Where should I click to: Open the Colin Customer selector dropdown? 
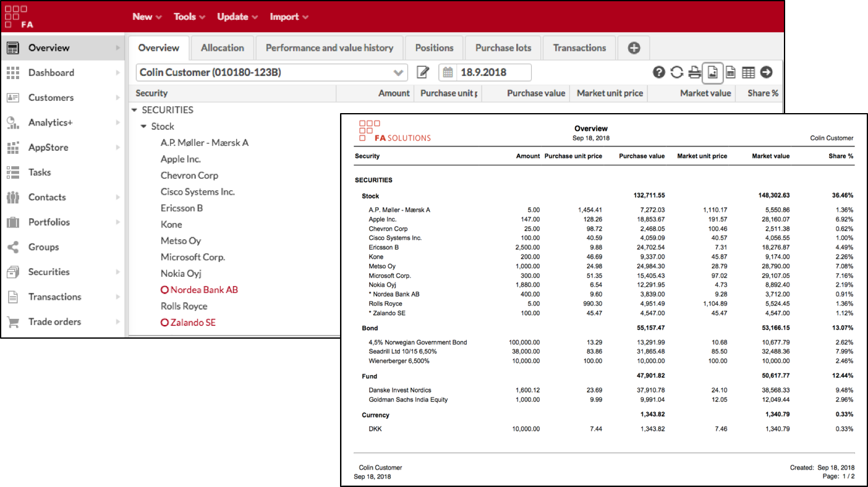point(272,72)
